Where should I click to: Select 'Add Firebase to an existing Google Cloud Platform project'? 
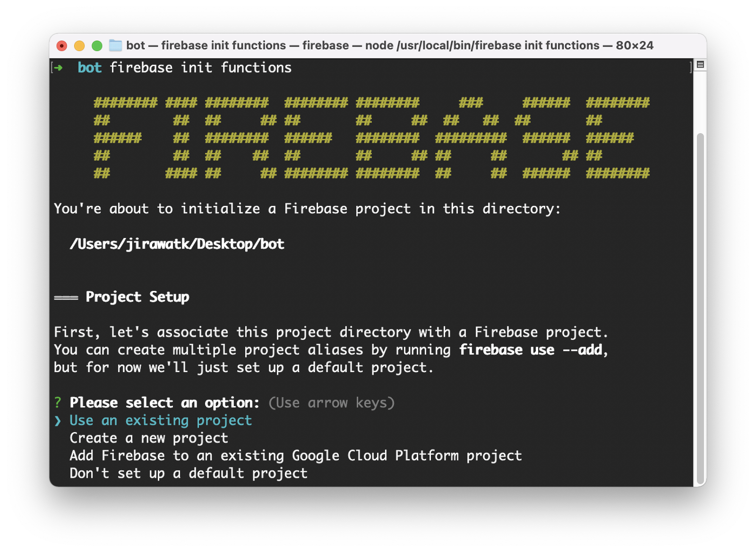(296, 456)
